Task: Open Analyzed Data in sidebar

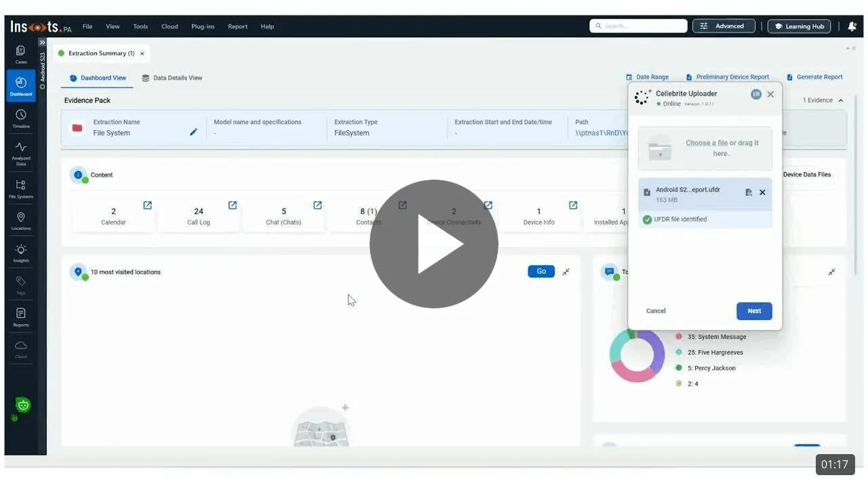Action: [x=21, y=152]
